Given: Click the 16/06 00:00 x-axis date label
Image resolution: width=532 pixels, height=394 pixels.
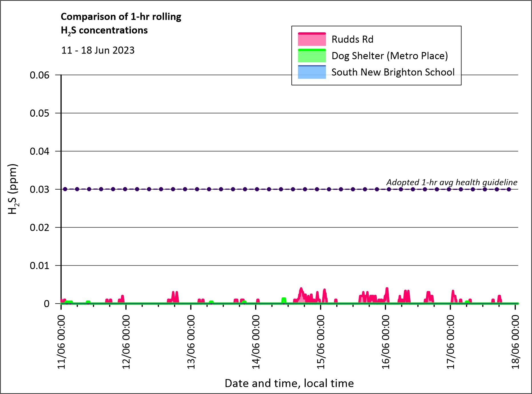Looking at the screenshot, I should pyautogui.click(x=386, y=342).
